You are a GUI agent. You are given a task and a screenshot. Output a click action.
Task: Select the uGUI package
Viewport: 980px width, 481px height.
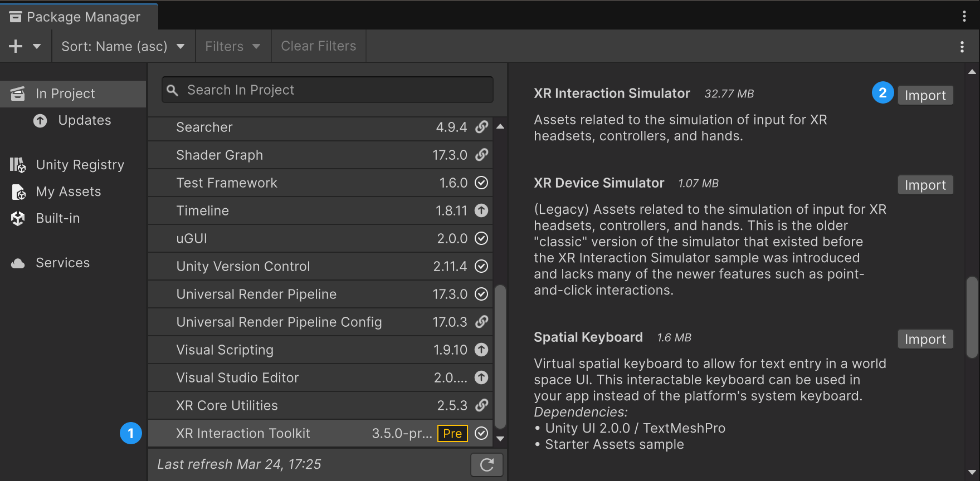tap(320, 238)
